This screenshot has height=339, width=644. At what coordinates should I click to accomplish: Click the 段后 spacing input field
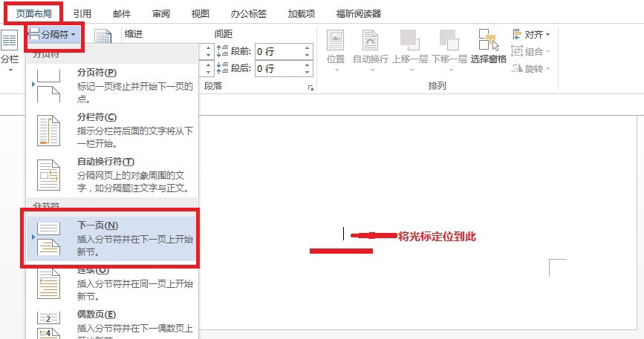tap(279, 68)
